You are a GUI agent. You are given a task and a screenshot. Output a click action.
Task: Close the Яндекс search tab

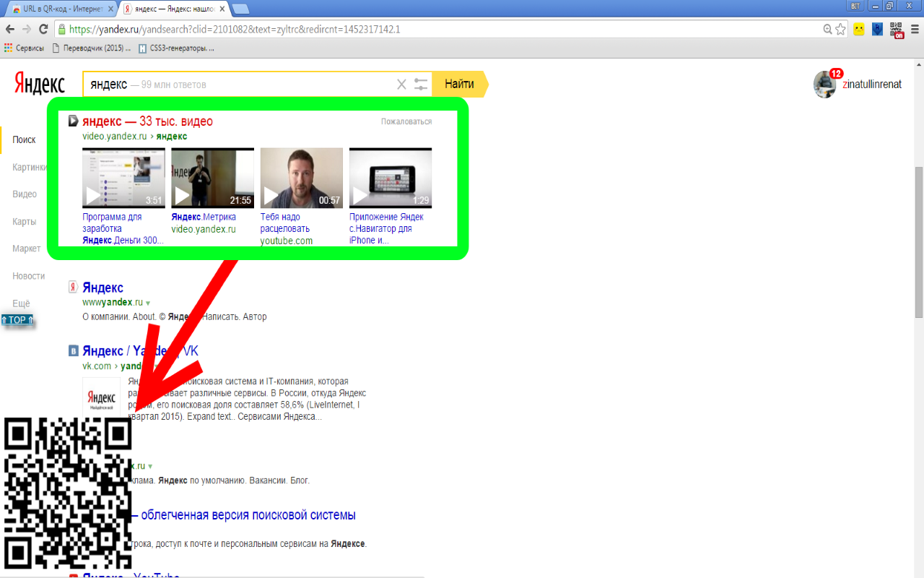coord(222,9)
